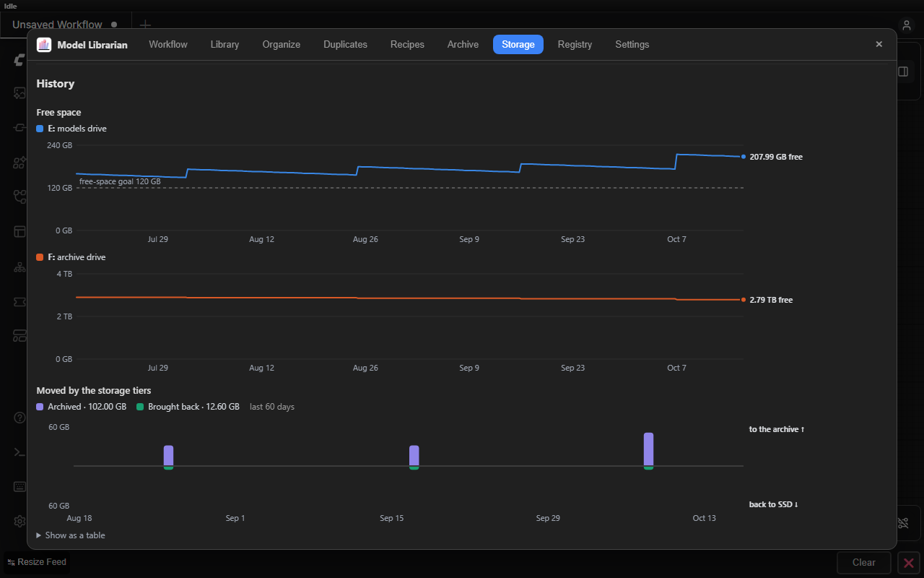Go to the Organize tab

click(x=282, y=45)
